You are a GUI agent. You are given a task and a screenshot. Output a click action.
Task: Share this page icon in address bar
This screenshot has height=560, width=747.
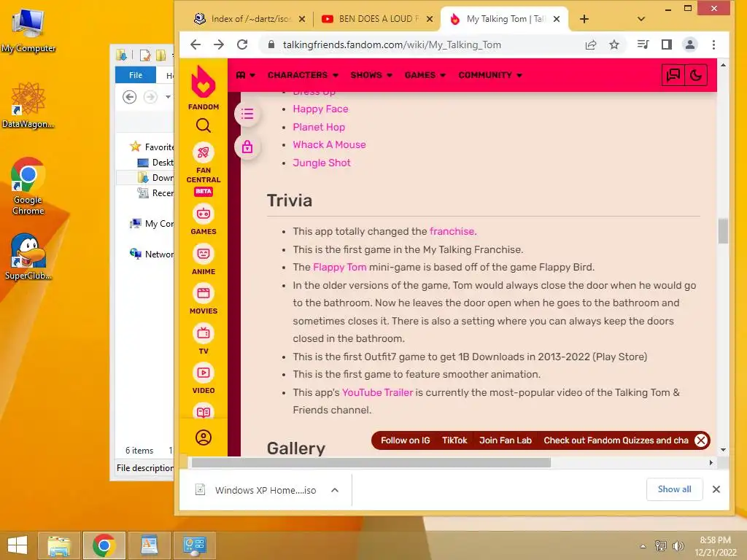591,44
